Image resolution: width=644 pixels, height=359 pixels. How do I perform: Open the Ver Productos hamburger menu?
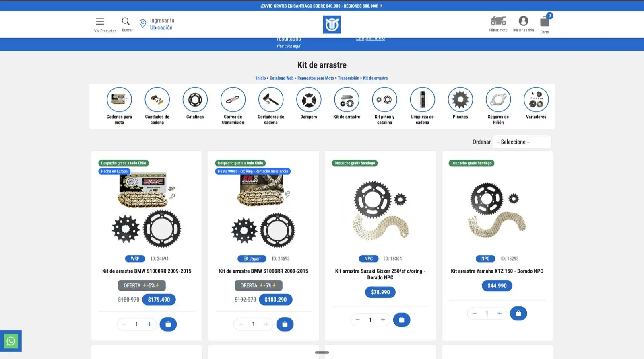[x=100, y=21]
